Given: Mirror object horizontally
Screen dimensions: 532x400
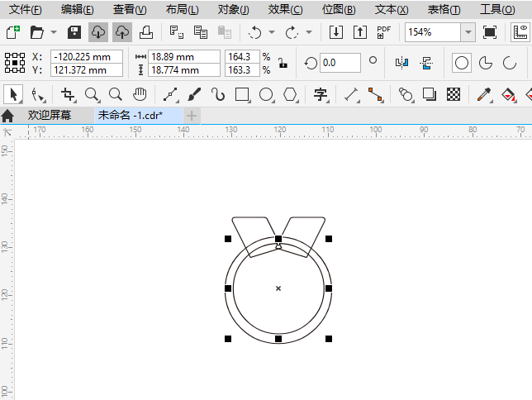Looking at the screenshot, I should pos(402,63).
